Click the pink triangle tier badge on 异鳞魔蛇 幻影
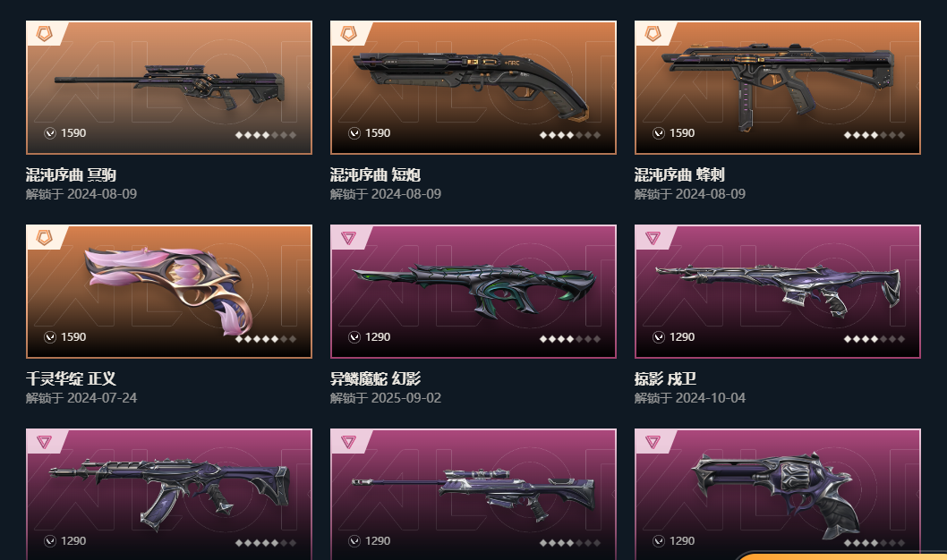This screenshot has height=560, width=947. tap(348, 238)
